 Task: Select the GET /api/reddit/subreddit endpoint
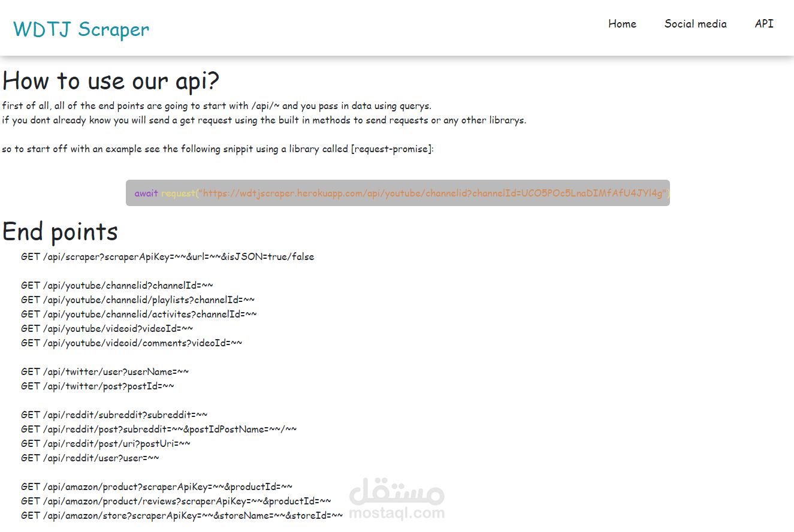(x=114, y=415)
